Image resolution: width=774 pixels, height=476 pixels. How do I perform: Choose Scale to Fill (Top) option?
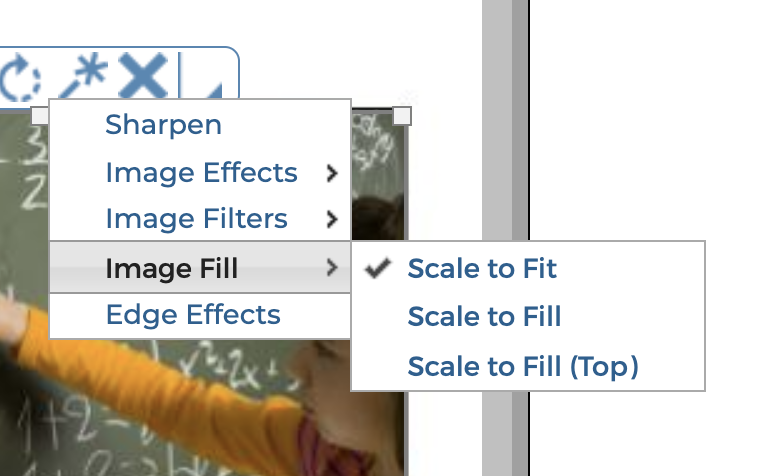[x=522, y=366]
